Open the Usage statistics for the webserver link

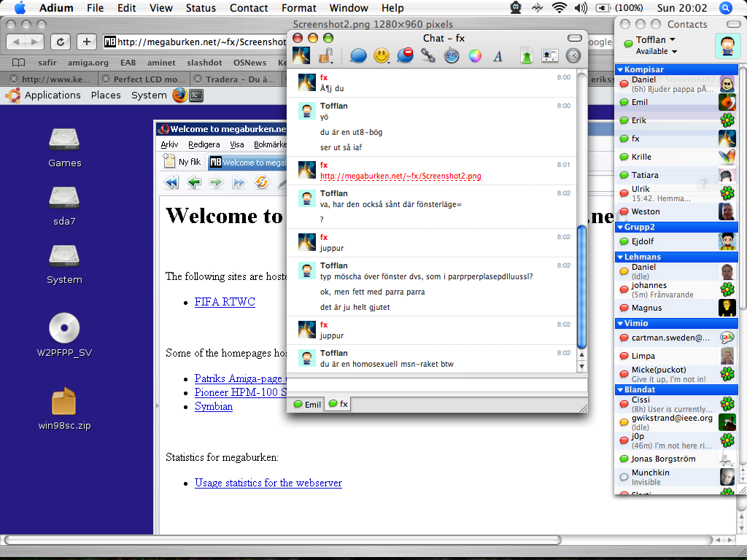click(268, 483)
